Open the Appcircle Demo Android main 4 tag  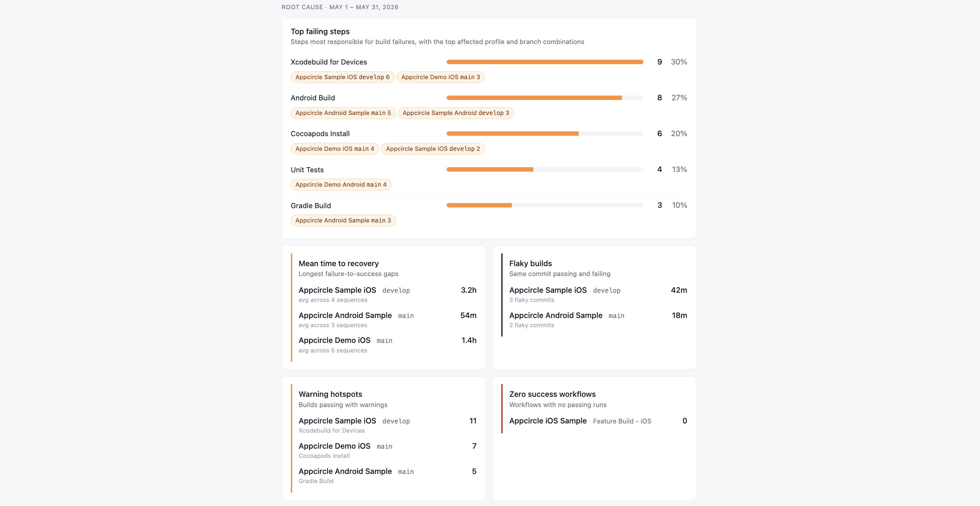click(x=341, y=184)
